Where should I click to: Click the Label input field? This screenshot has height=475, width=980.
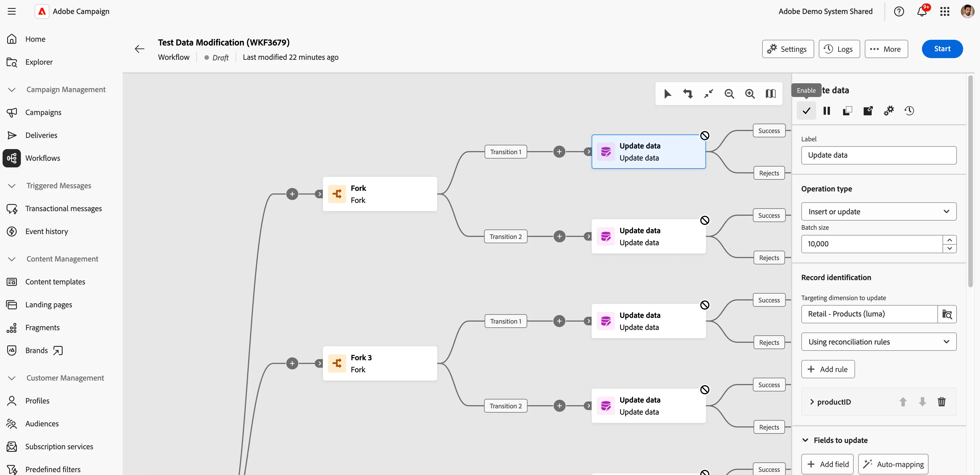click(x=879, y=155)
